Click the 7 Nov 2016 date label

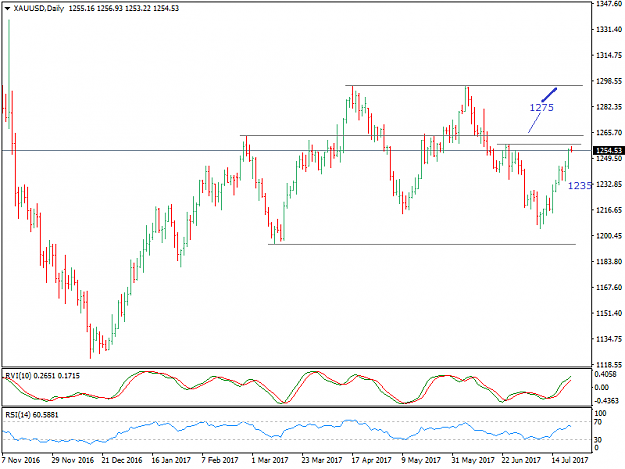coord(21,460)
